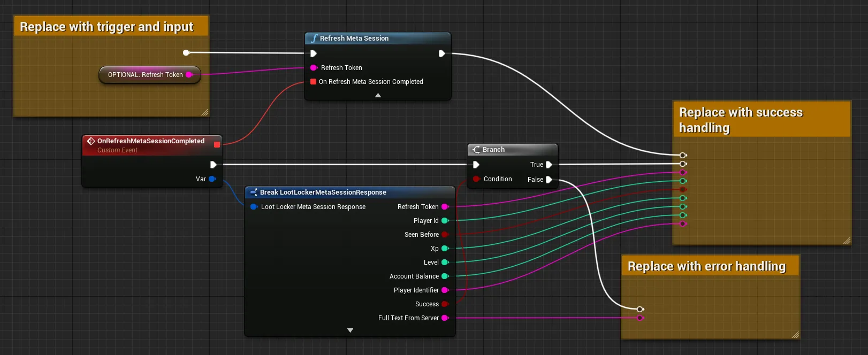The image size is (868, 355).
Task: Click the OnRefreshMetaSessionCompleted red delegate output pin
Action: [x=217, y=144]
